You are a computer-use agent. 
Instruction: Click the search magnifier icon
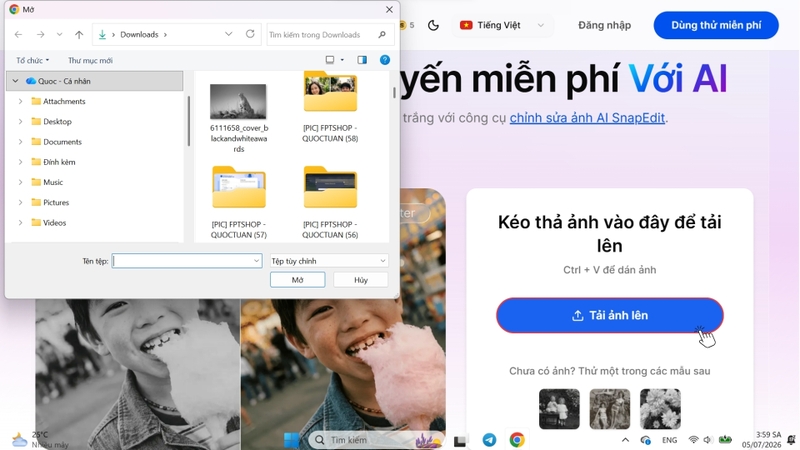pos(382,35)
